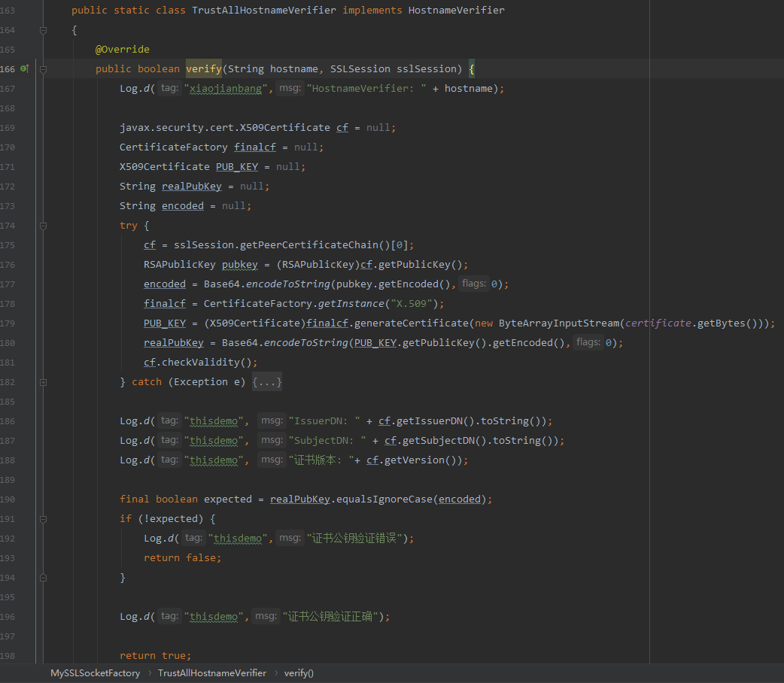This screenshot has height=683, width=784.
Task: Click the "HostnameVerifier: " message string
Action: coord(366,89)
